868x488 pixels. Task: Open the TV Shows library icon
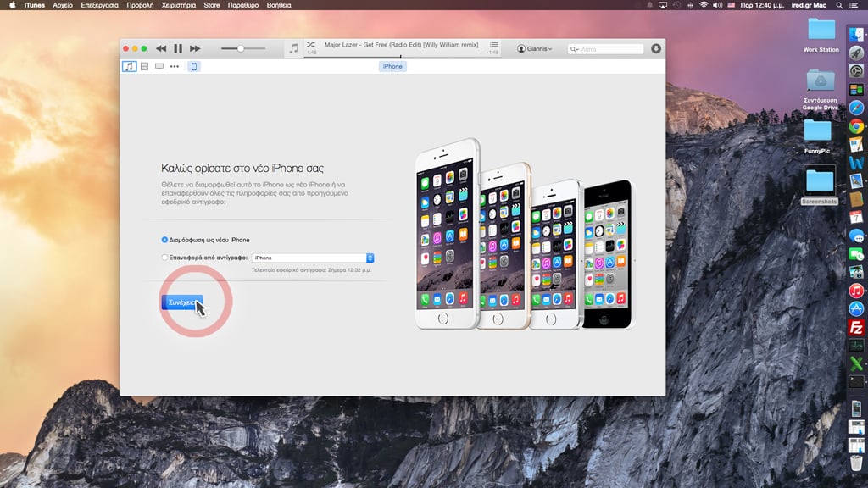159,66
